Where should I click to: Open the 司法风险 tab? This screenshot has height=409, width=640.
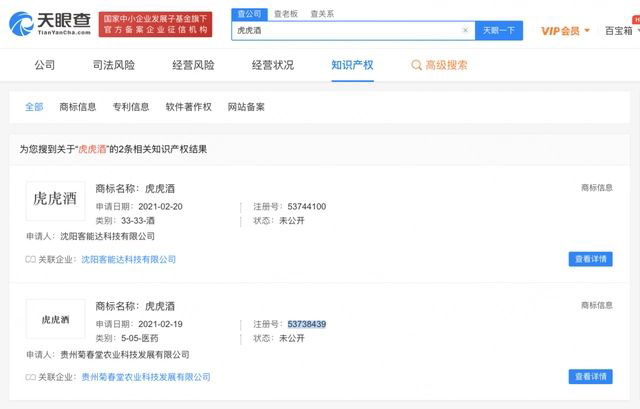click(x=113, y=66)
